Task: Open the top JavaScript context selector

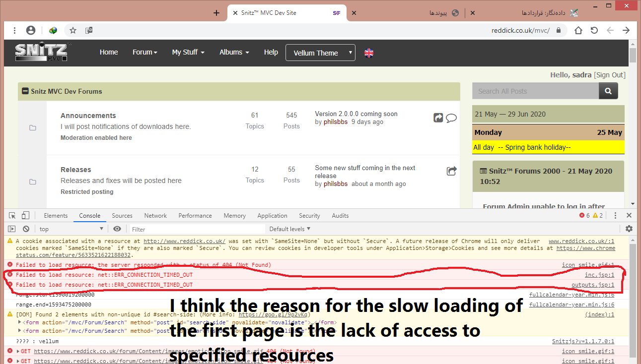Action: pyautogui.click(x=71, y=229)
